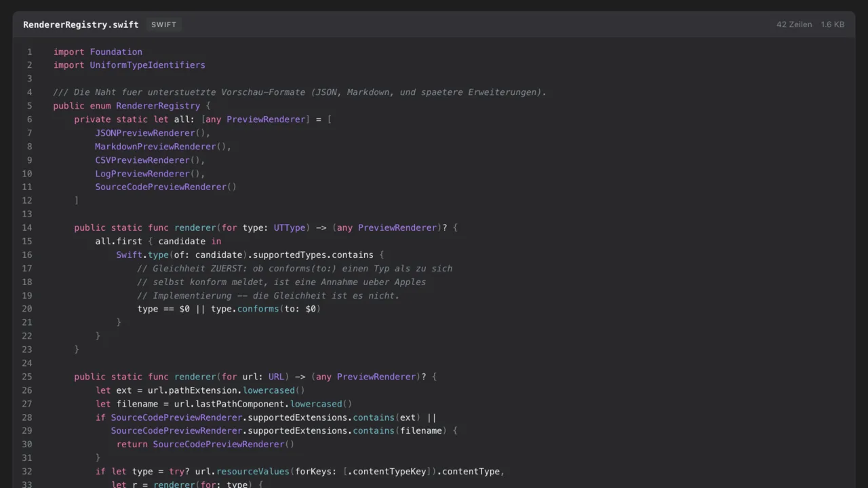Screen dimensions: 868x488
Task: Click 'contains(filename)' on line 29
Action: pyautogui.click(x=400, y=431)
